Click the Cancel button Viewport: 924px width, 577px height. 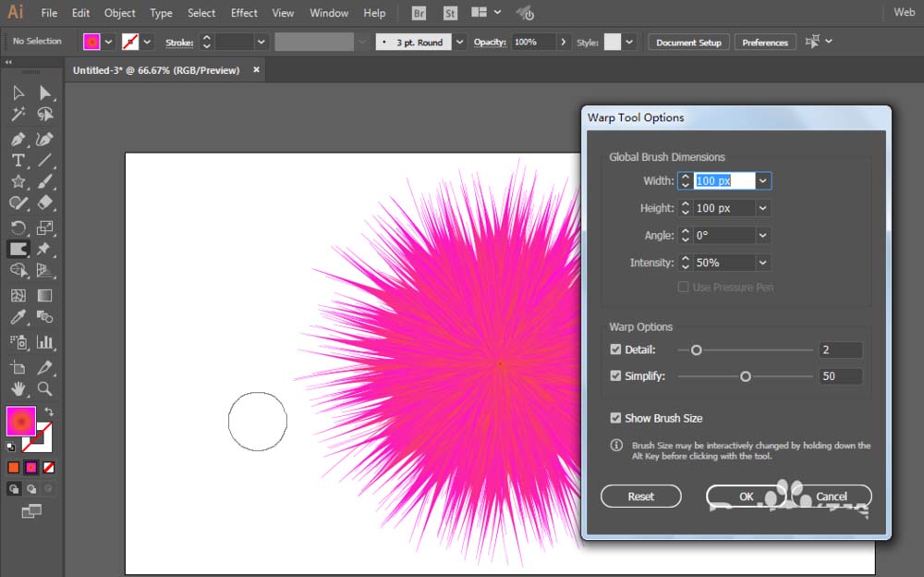tap(831, 497)
